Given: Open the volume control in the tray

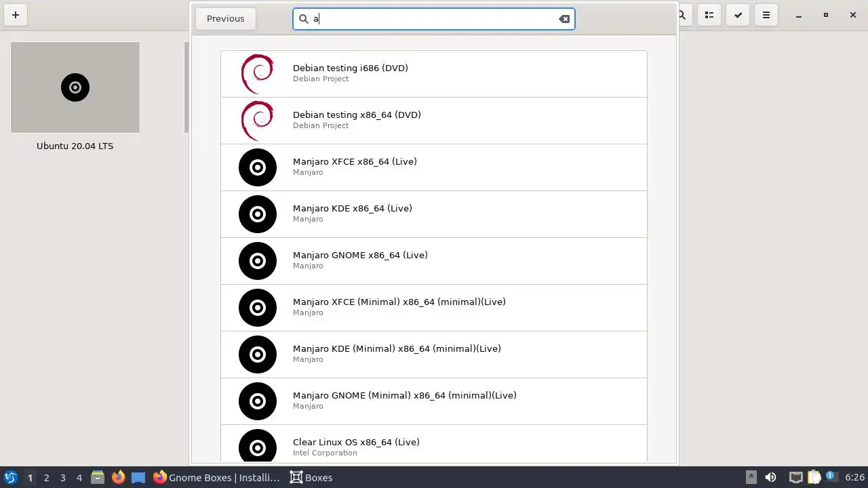Looking at the screenshot, I should tap(770, 477).
